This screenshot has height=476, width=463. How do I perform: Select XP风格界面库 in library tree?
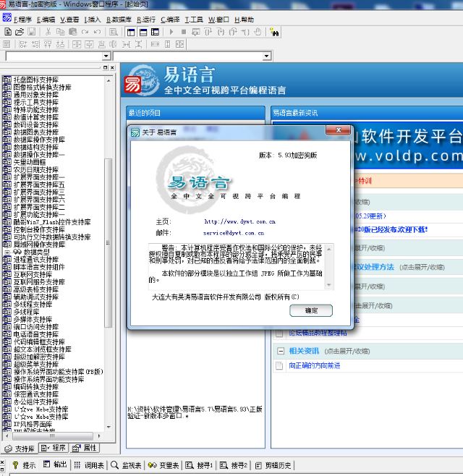pos(33,424)
